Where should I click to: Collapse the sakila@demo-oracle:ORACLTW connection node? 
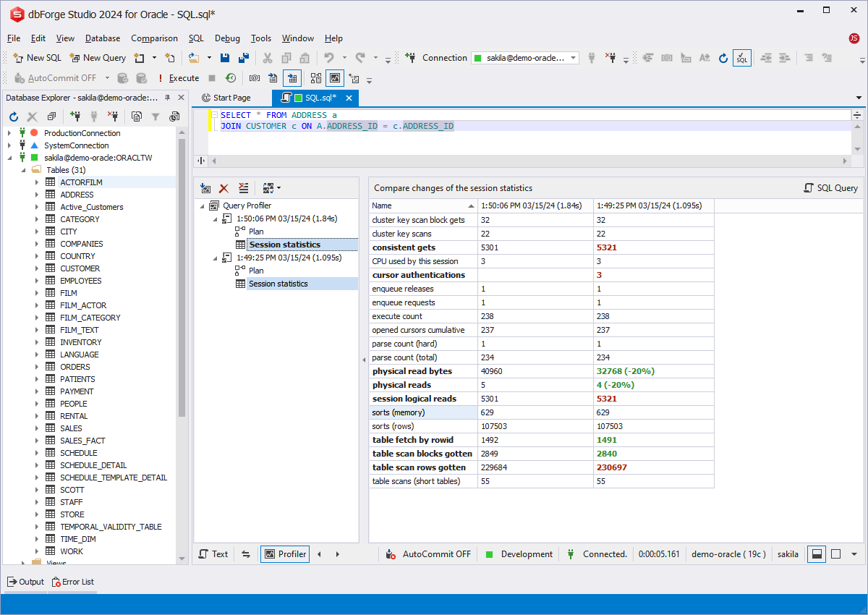click(x=9, y=158)
